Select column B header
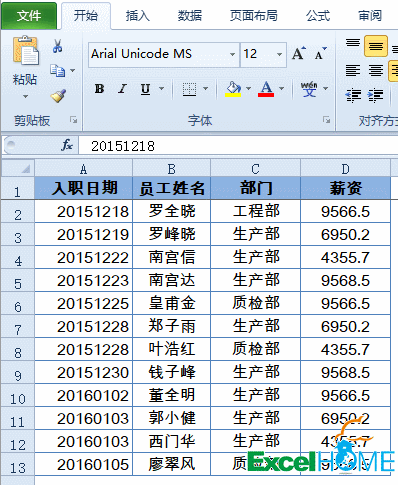 point(172,169)
